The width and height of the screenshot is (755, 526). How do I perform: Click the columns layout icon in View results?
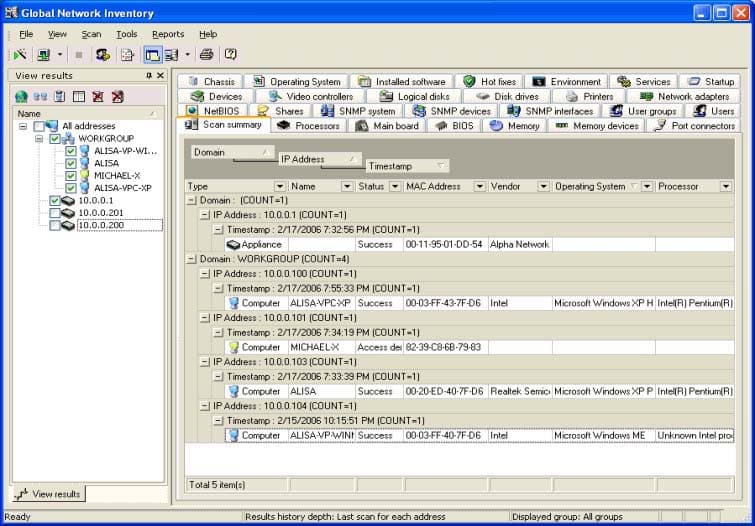(79, 96)
